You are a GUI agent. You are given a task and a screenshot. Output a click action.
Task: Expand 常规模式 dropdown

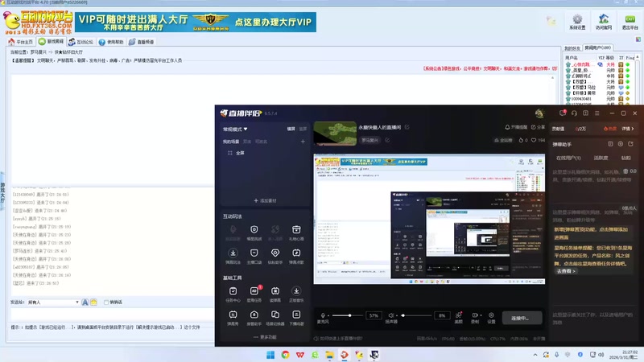tap(235, 129)
